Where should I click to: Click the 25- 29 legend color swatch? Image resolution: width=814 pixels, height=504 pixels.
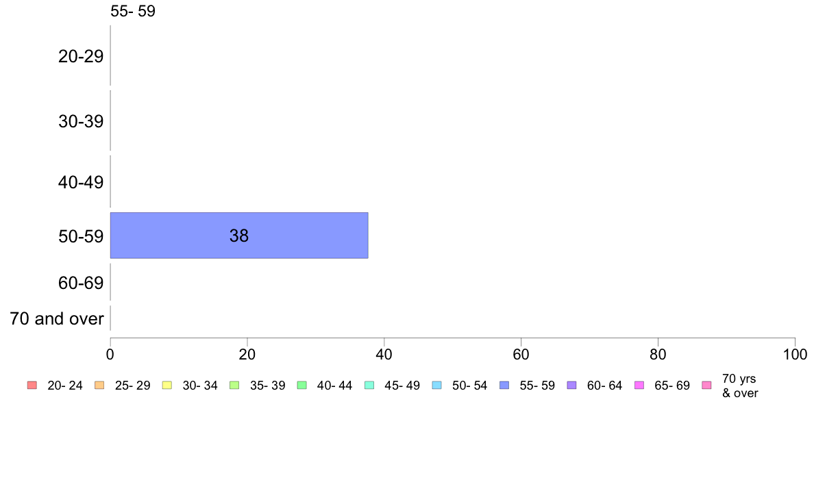[99, 385]
